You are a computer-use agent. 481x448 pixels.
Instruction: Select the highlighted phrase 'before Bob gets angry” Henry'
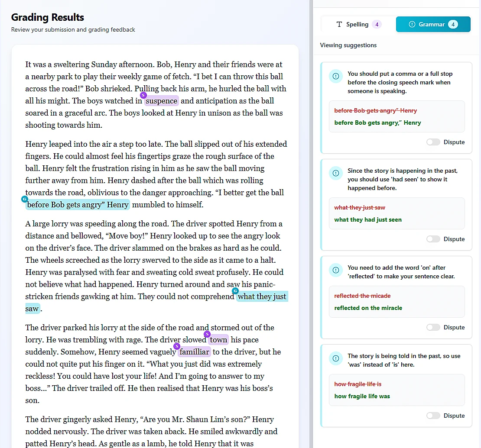pyautogui.click(x=78, y=205)
